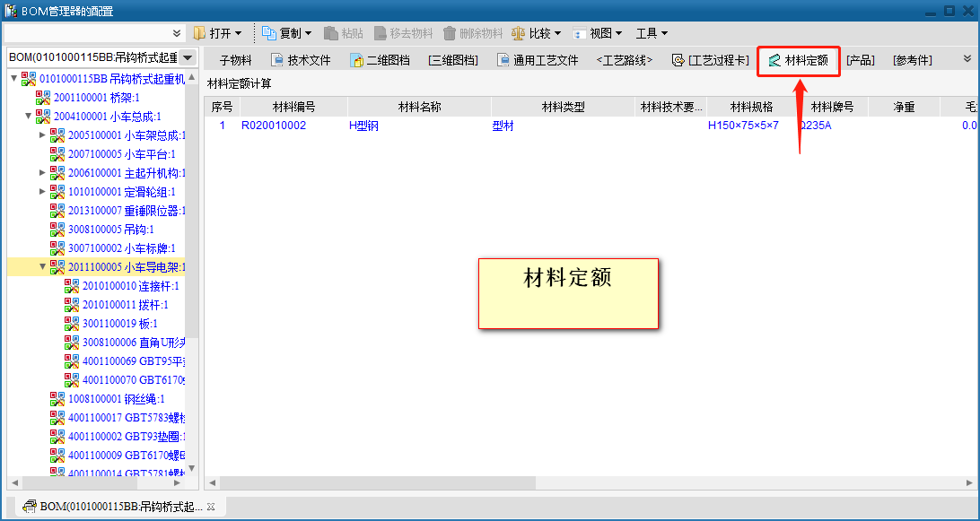Open the 打开 toolbar menu

217,33
